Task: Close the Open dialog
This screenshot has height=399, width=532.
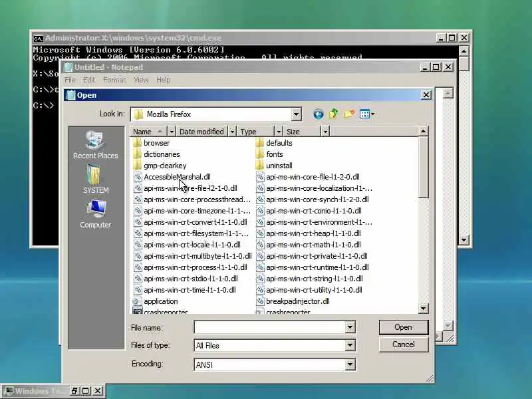Action: pos(426,95)
